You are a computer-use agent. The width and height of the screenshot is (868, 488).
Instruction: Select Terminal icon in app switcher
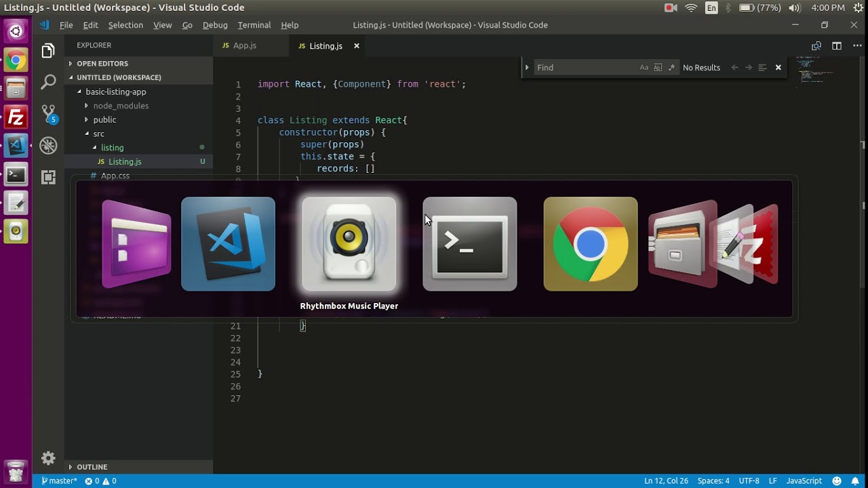tap(470, 244)
